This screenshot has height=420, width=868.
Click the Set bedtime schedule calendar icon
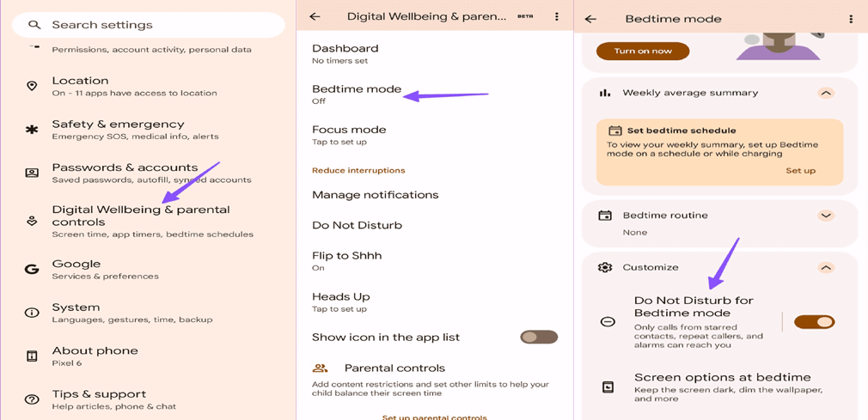tap(615, 131)
